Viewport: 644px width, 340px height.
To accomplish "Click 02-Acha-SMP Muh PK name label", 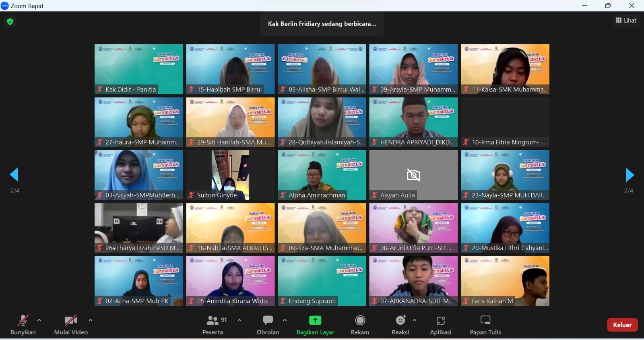I will 137,301.
